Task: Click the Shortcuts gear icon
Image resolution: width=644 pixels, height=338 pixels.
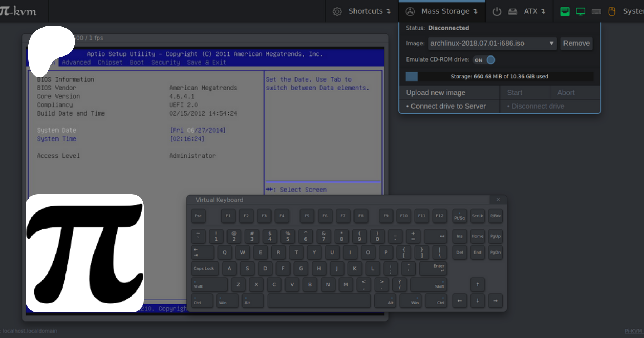Action: 337,11
